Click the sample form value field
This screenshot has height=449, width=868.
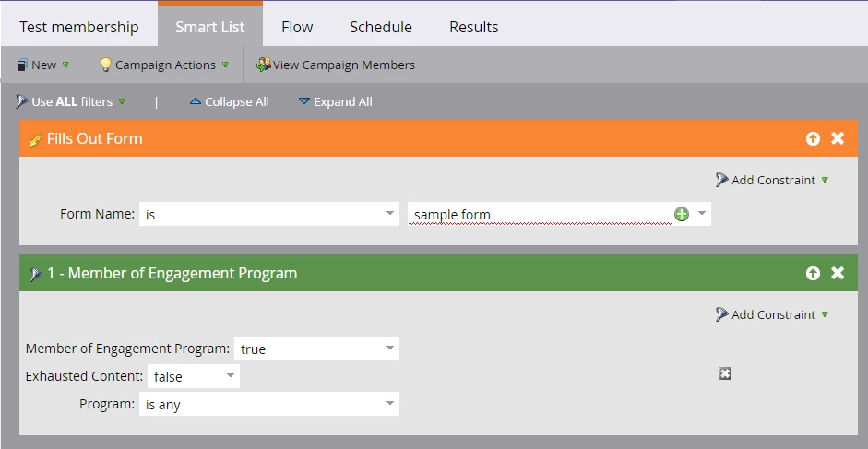tap(540, 214)
